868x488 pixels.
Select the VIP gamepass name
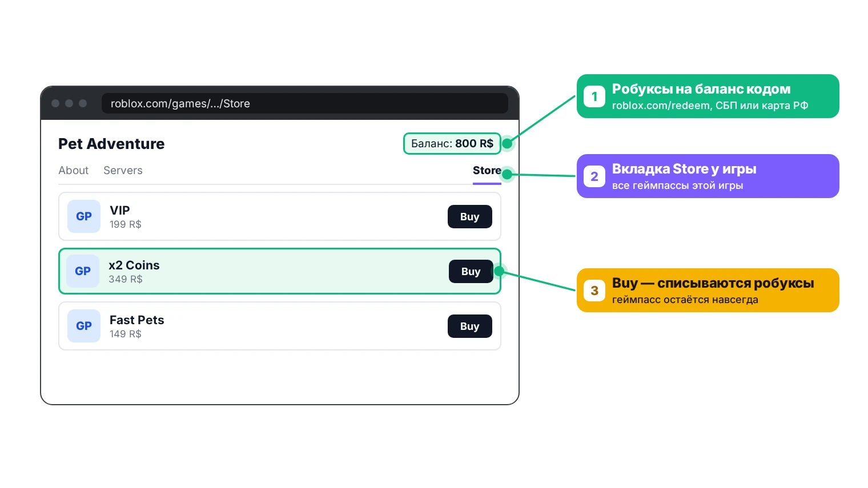[x=120, y=210]
